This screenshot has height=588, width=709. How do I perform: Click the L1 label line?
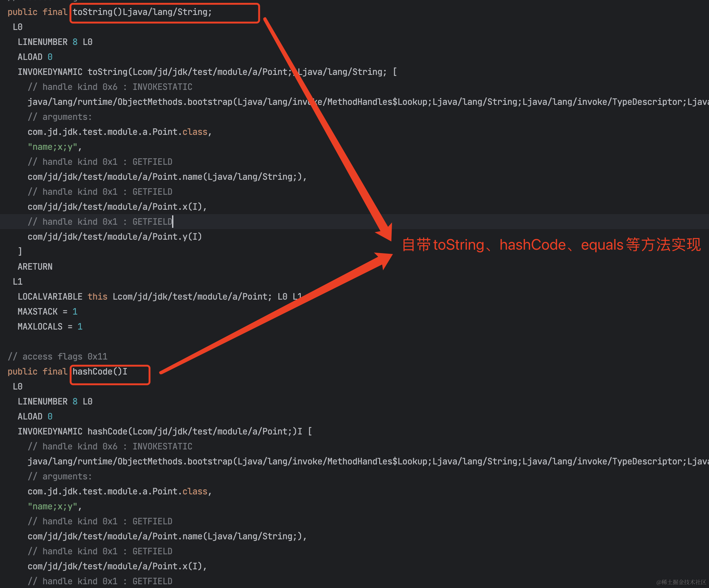pyautogui.click(x=17, y=281)
